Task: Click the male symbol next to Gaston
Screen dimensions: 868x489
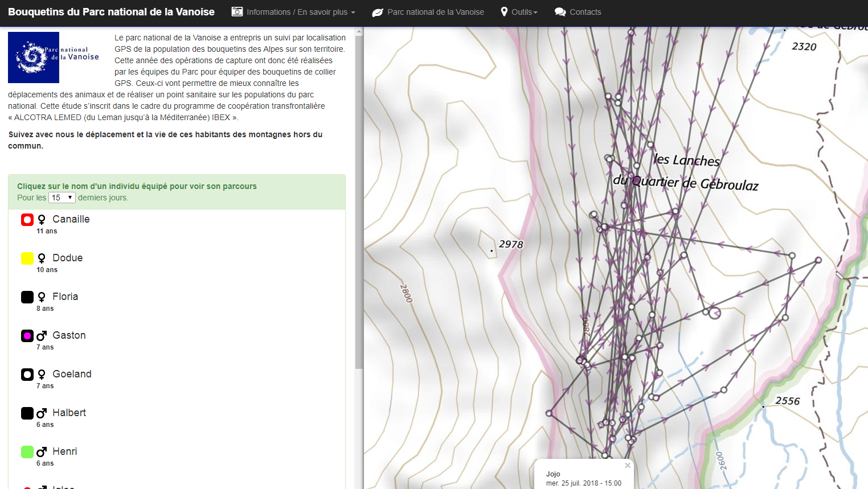Action: (x=42, y=336)
